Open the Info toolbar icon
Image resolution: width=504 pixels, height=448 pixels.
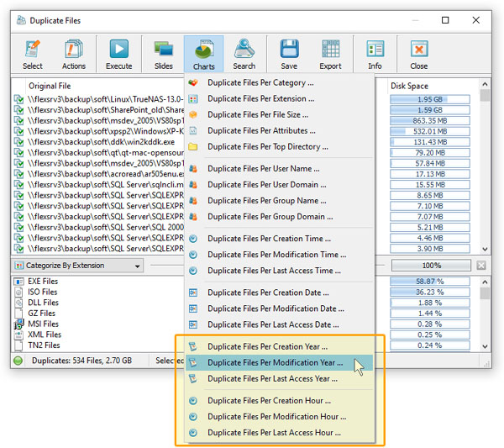[375, 55]
